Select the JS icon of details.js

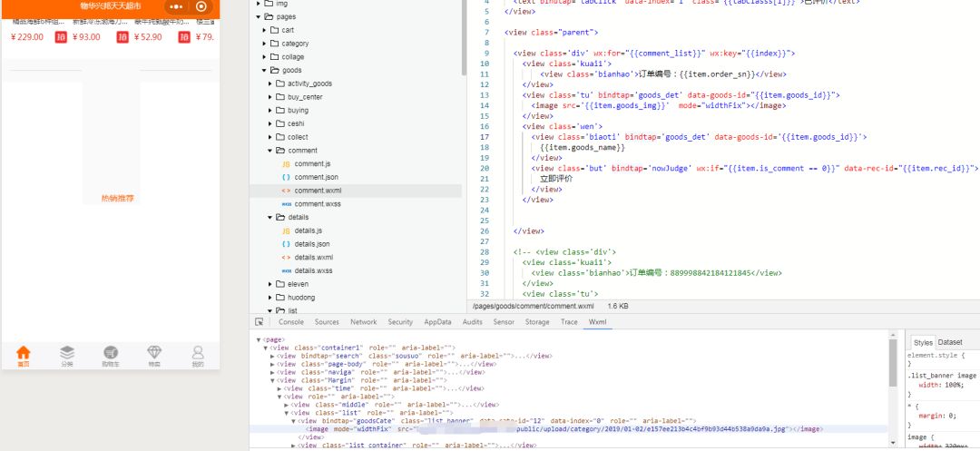(286, 230)
